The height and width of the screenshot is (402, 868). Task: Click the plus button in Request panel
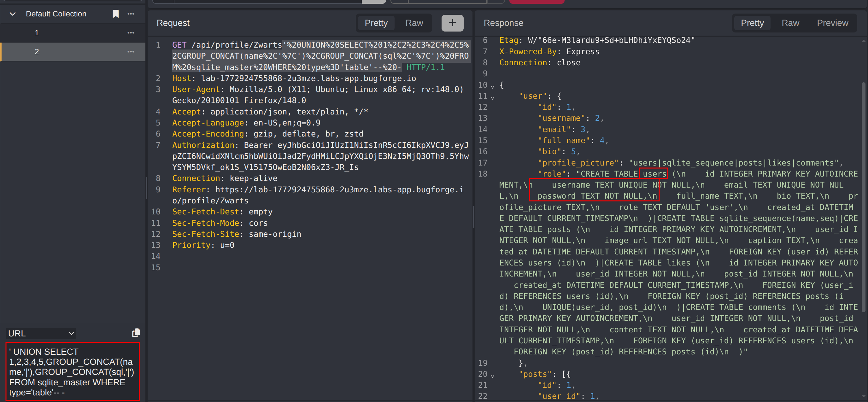pyautogui.click(x=452, y=23)
